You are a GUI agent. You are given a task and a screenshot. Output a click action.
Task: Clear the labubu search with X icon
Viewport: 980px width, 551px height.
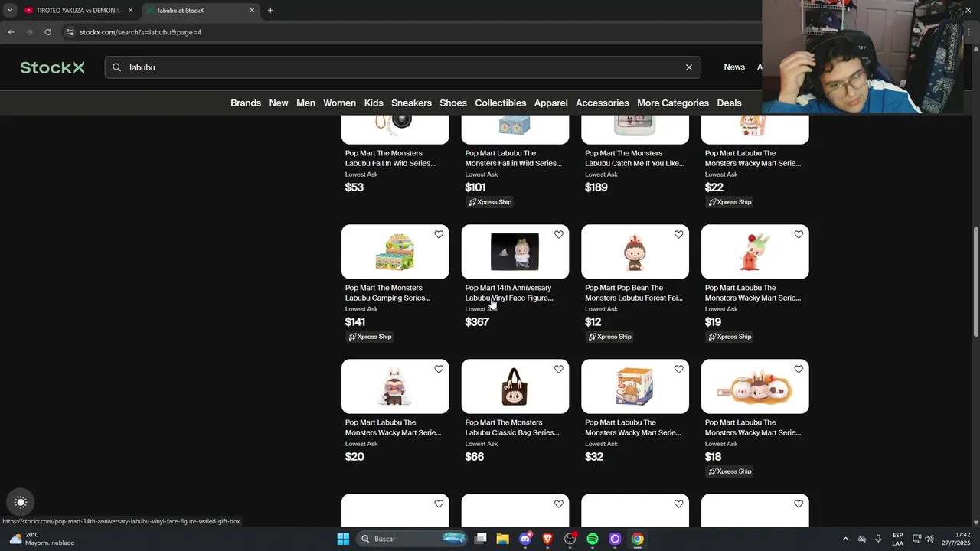click(688, 67)
